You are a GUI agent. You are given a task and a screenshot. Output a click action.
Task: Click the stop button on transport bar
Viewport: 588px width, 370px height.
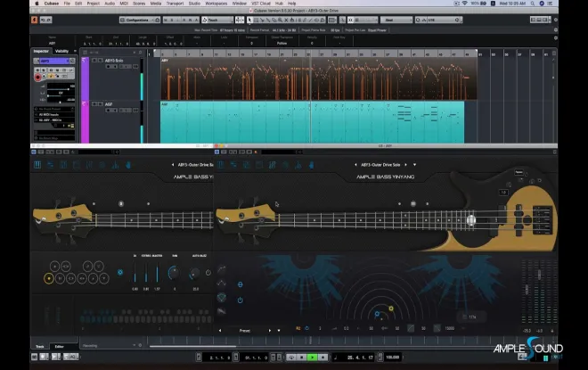coord(301,358)
